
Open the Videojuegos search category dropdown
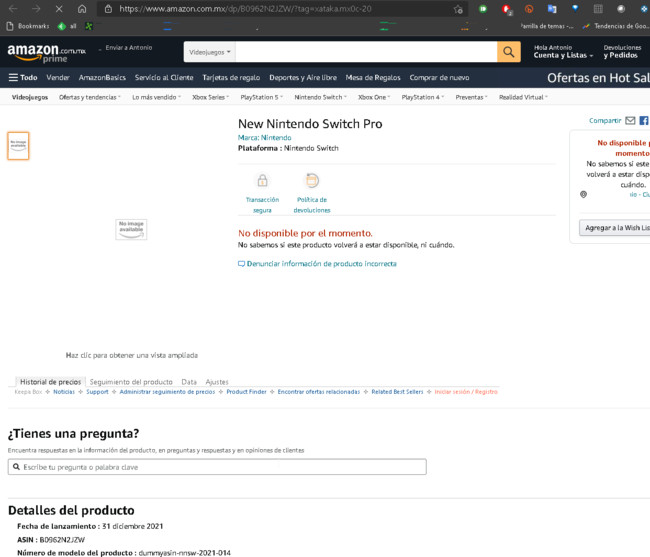point(210,52)
